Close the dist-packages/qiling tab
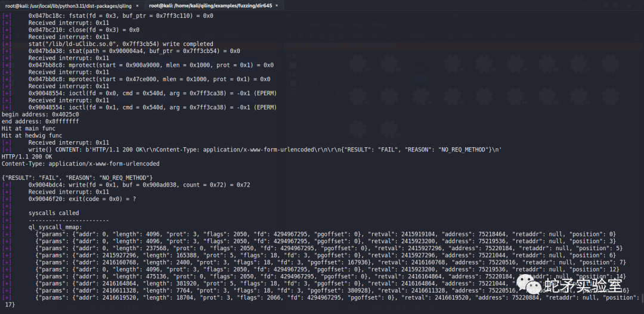644x314 pixels. click(x=137, y=5)
